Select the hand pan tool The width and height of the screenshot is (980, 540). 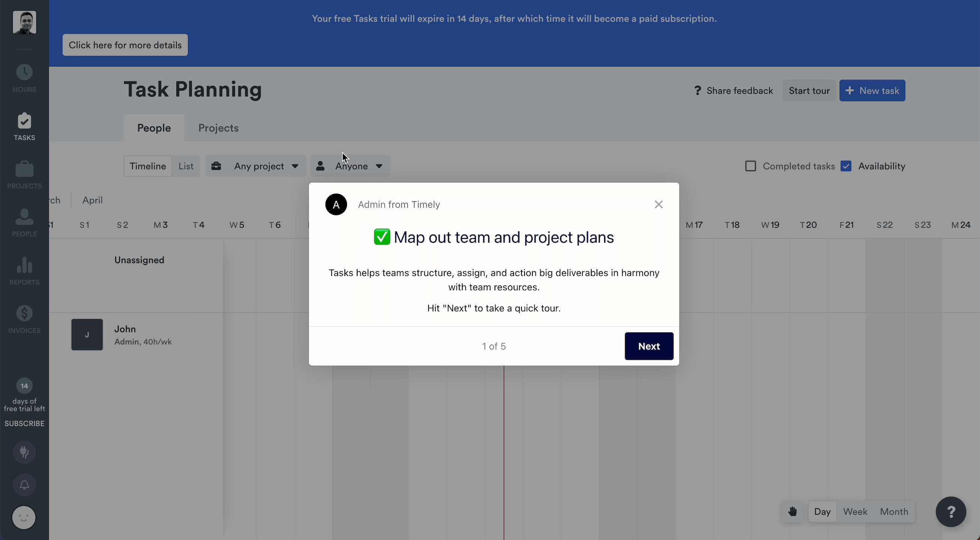pyautogui.click(x=793, y=511)
